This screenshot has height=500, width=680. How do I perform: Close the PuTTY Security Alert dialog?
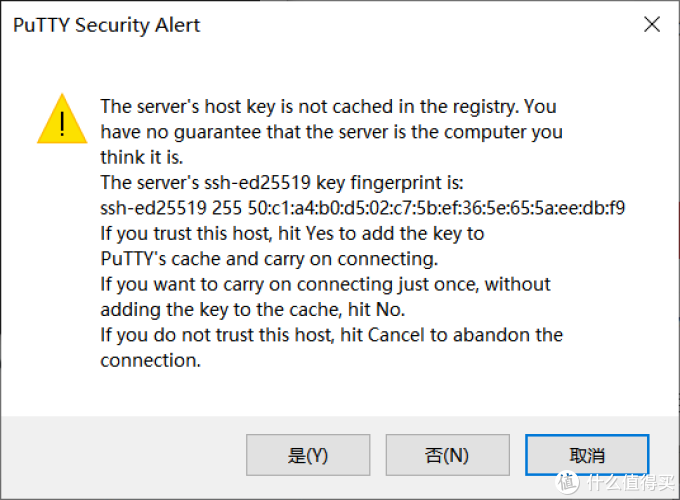click(x=652, y=24)
